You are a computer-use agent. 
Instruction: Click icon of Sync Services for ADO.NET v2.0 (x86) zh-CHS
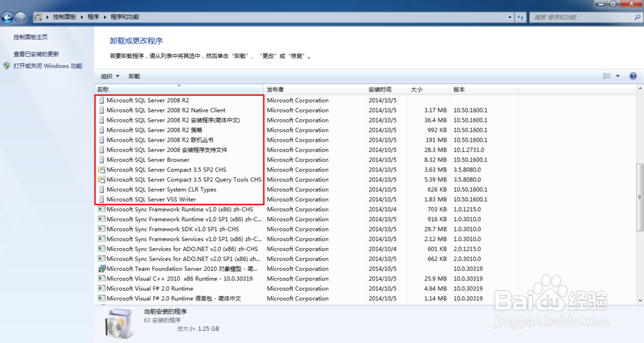click(x=102, y=249)
